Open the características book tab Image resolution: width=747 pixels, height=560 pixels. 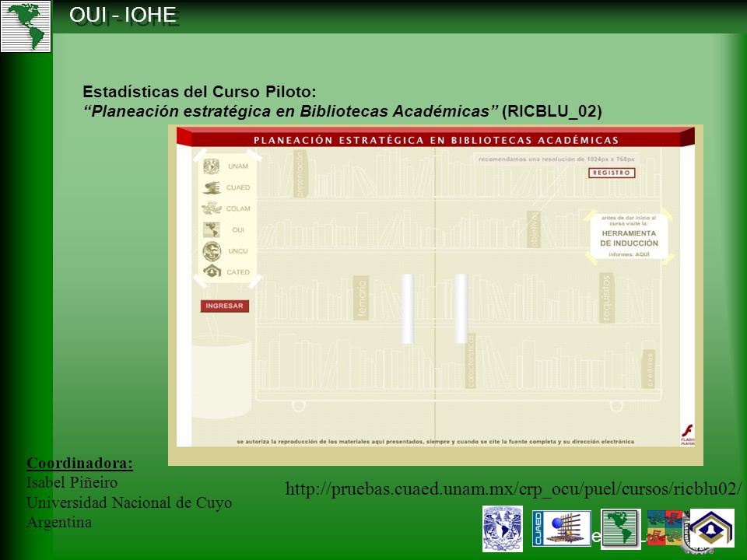(x=471, y=362)
